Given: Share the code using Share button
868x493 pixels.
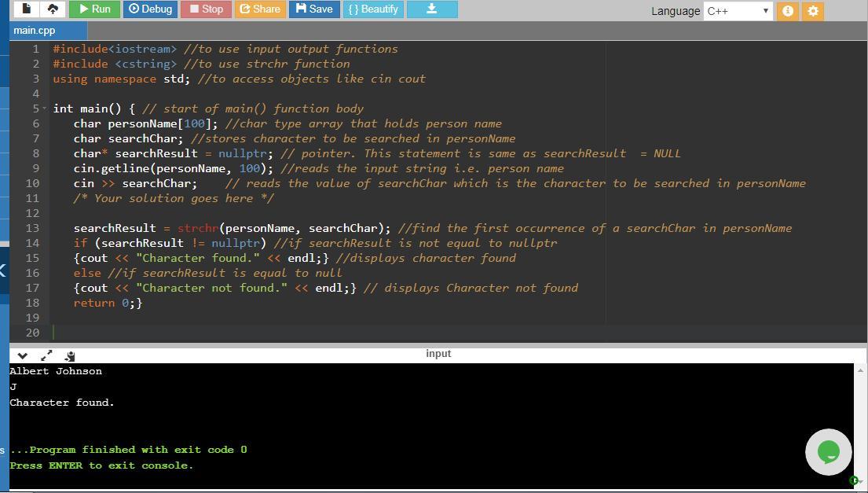Looking at the screenshot, I should (259, 9).
